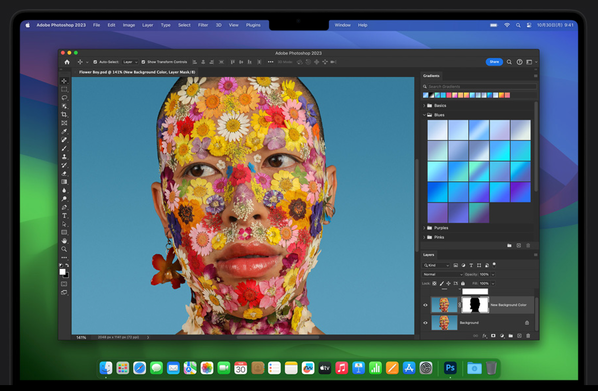The height and width of the screenshot is (391, 598).
Task: Select the New Background Color layer mask thumbnail
Action: pos(475,305)
